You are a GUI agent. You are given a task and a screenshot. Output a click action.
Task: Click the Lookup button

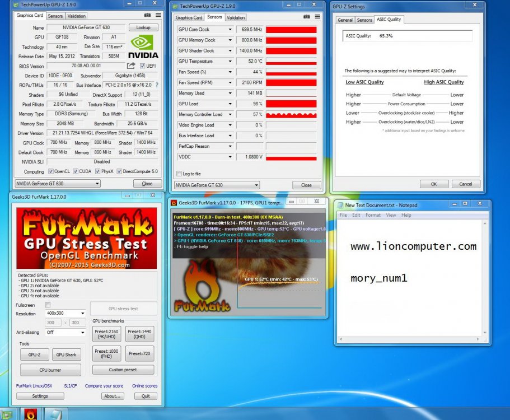(x=143, y=27)
